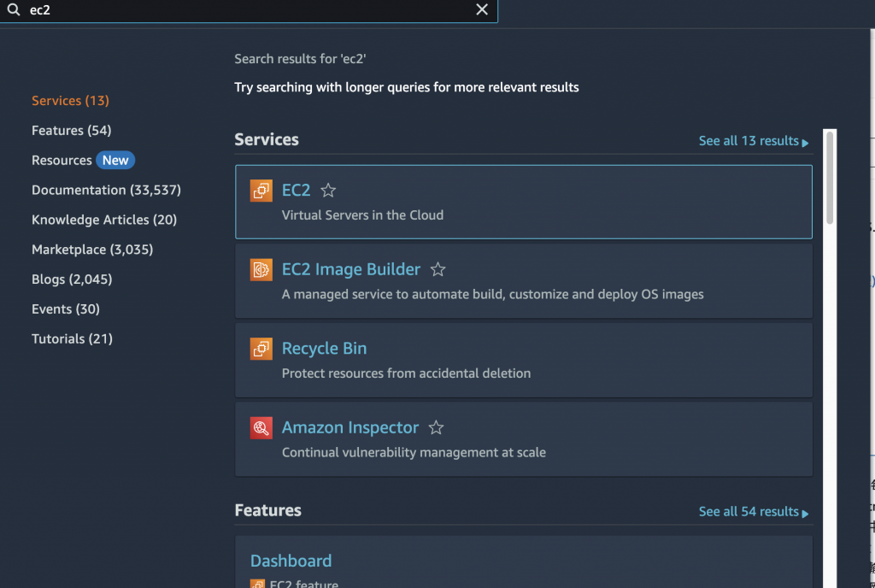
Task: Click the OS images description text
Action: pyautogui.click(x=493, y=295)
